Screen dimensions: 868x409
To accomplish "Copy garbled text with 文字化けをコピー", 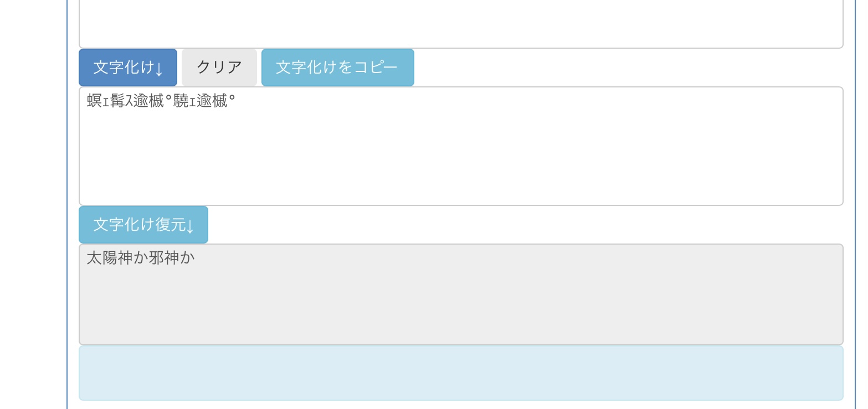I will click(337, 68).
